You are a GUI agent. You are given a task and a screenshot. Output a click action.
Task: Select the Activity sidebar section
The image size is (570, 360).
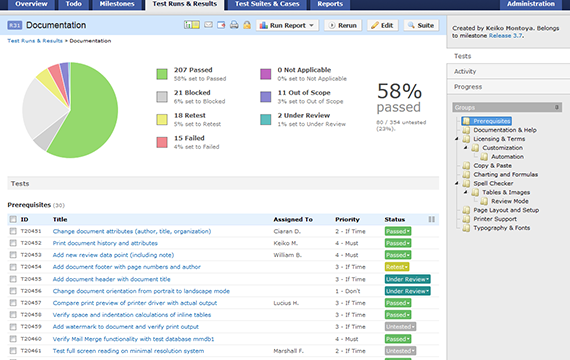pyautogui.click(x=508, y=71)
